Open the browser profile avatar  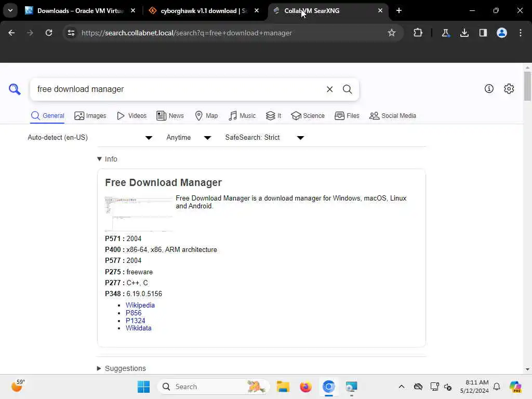tap(502, 33)
